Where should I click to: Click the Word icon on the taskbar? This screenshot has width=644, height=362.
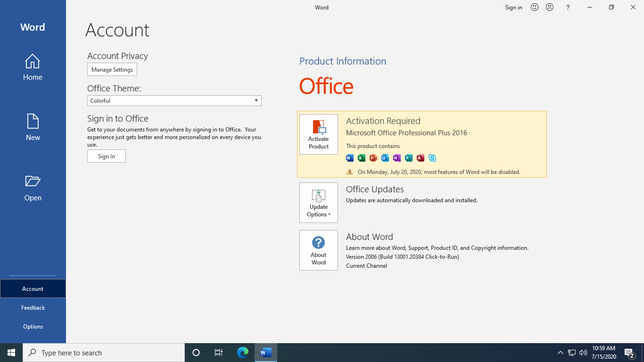266,353
